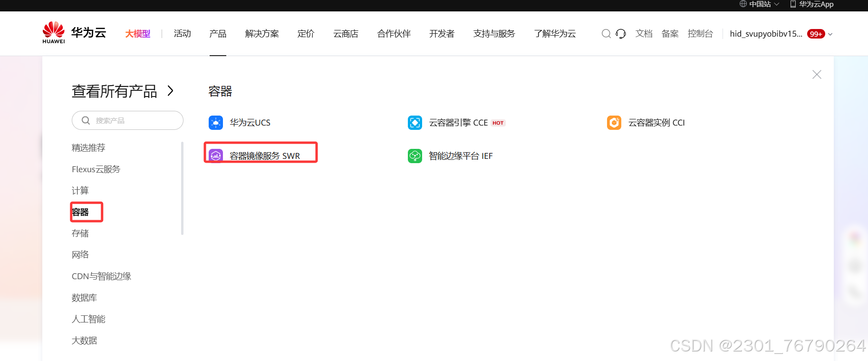Close the product menu panel
Screen dimensions: 868x361
tap(817, 75)
